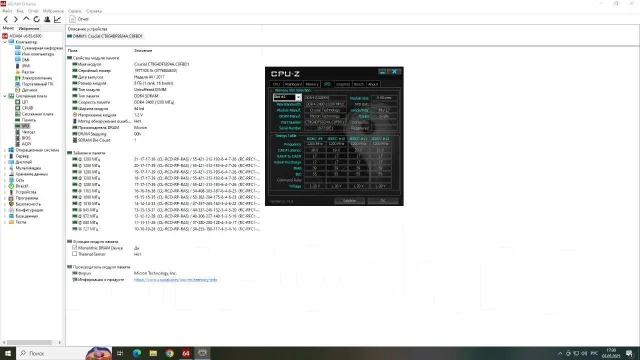Image resolution: width=640 pixels, height=360 pixels.
Task: Refresh the AIDA64 page
Action: coord(37,19)
